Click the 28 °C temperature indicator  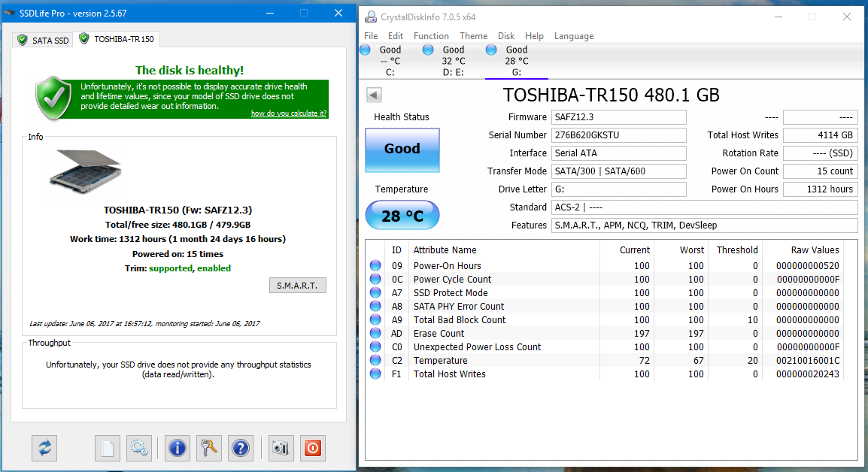[x=402, y=216]
